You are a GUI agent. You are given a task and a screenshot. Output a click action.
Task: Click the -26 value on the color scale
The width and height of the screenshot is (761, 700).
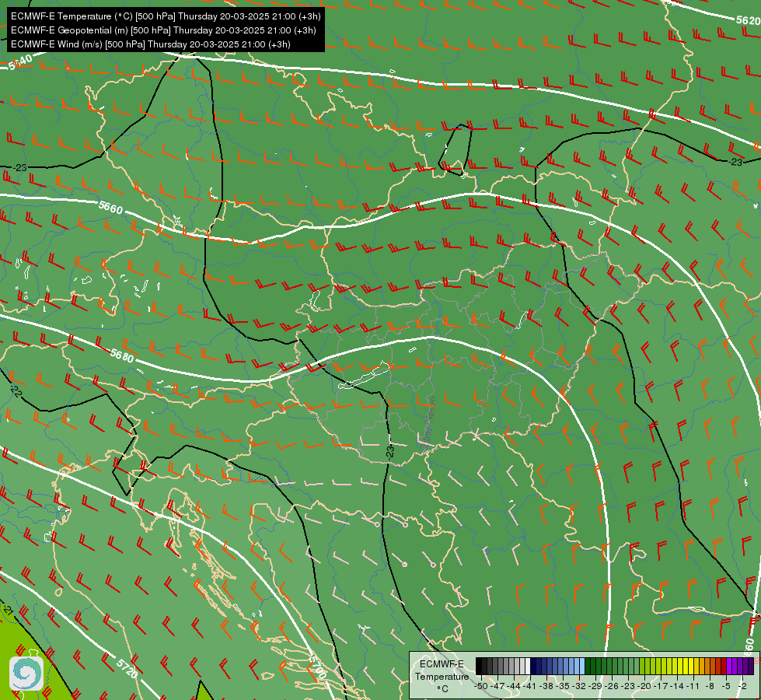[612, 686]
